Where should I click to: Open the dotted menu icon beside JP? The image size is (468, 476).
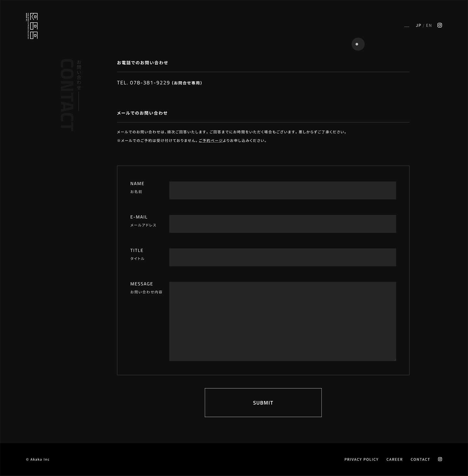pyautogui.click(x=407, y=26)
